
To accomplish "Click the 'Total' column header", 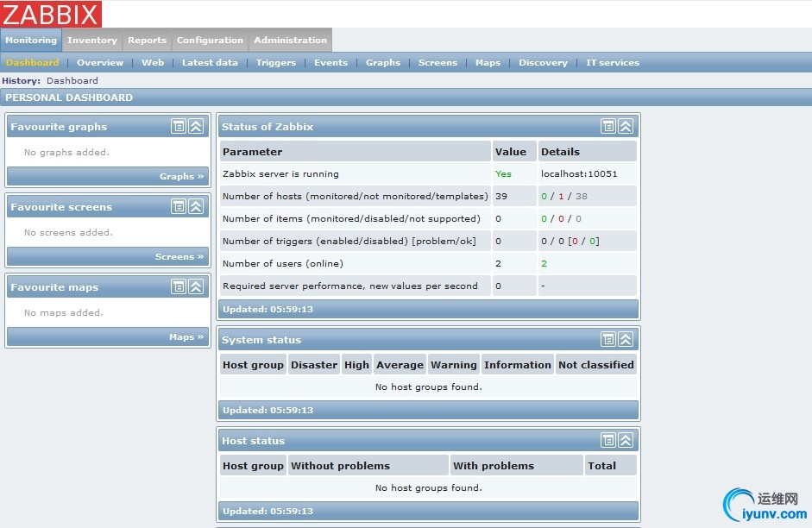I will point(611,466).
